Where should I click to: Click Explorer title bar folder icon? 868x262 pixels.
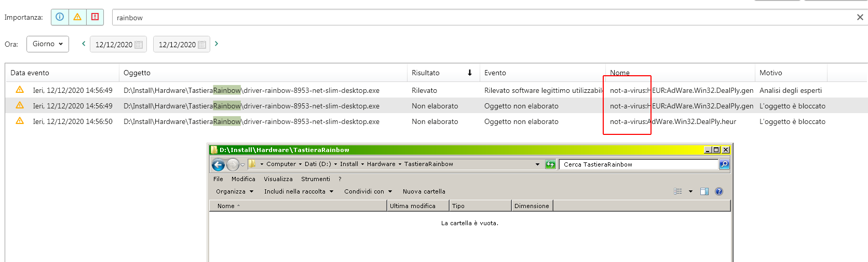(x=213, y=150)
